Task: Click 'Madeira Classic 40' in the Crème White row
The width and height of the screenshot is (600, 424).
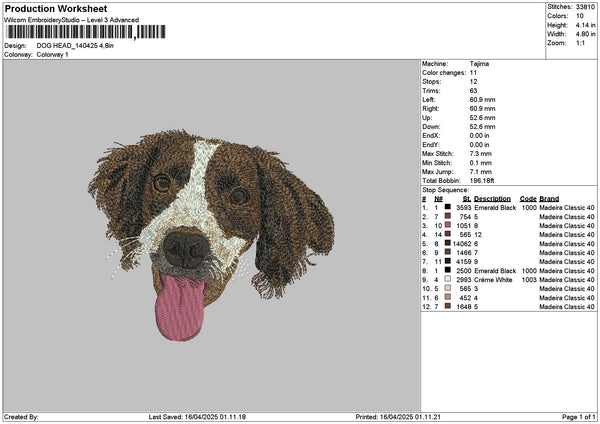Action: (567, 280)
